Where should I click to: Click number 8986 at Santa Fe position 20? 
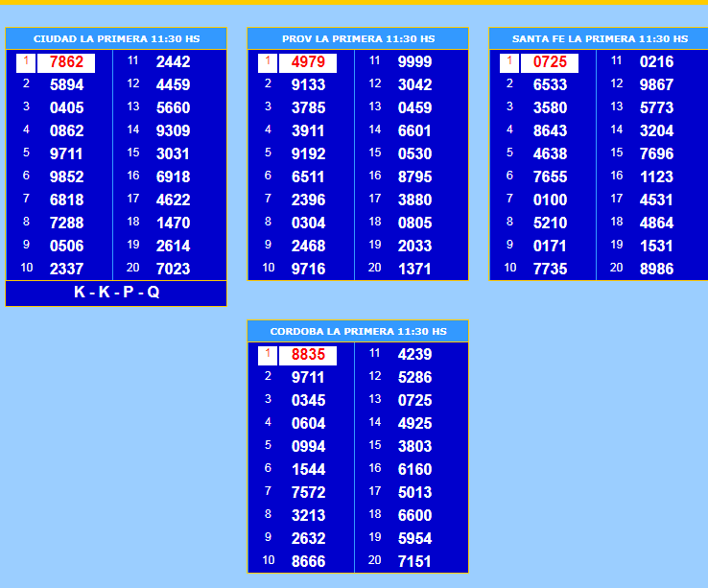656,270
